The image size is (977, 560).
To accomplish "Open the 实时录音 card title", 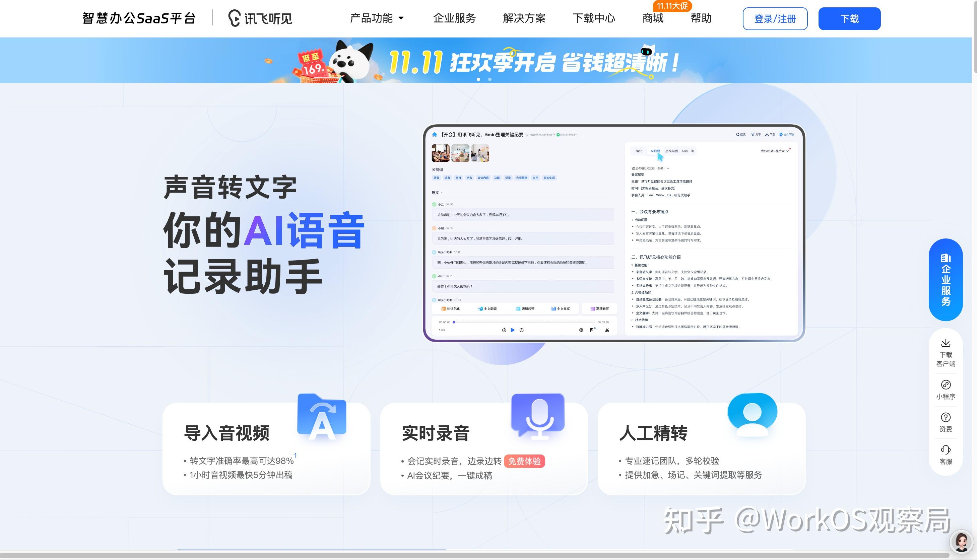I will (x=436, y=433).
